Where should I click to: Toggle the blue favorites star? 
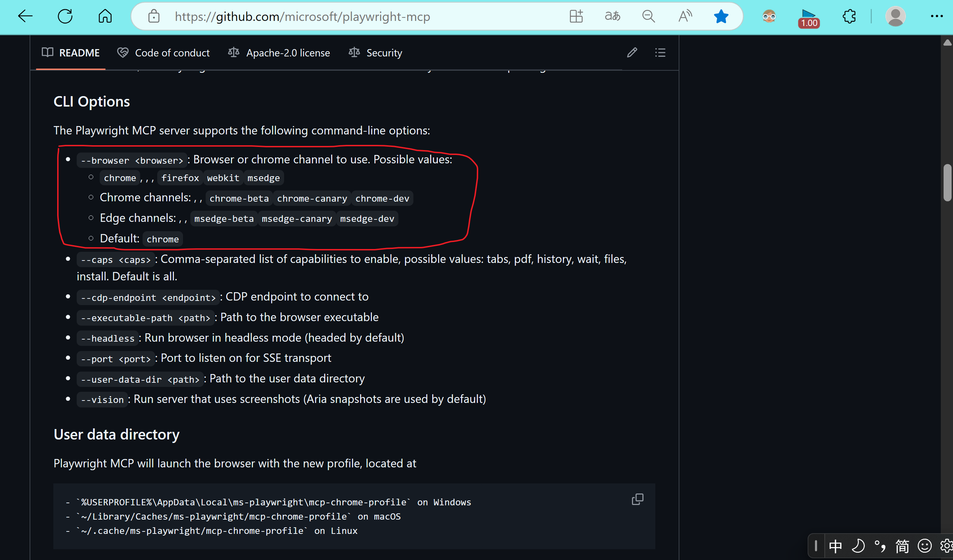(x=721, y=16)
